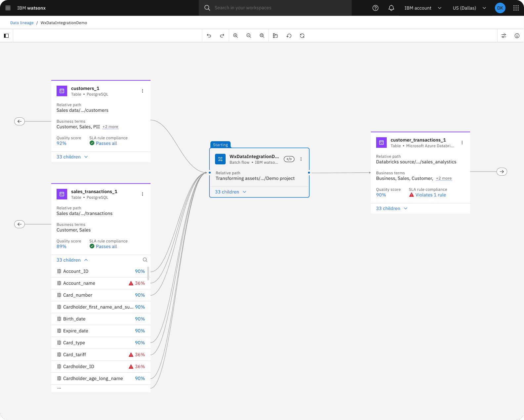Select the Expire_date column row
Viewport: 524px width, 420px height.
pyautogui.click(x=101, y=331)
